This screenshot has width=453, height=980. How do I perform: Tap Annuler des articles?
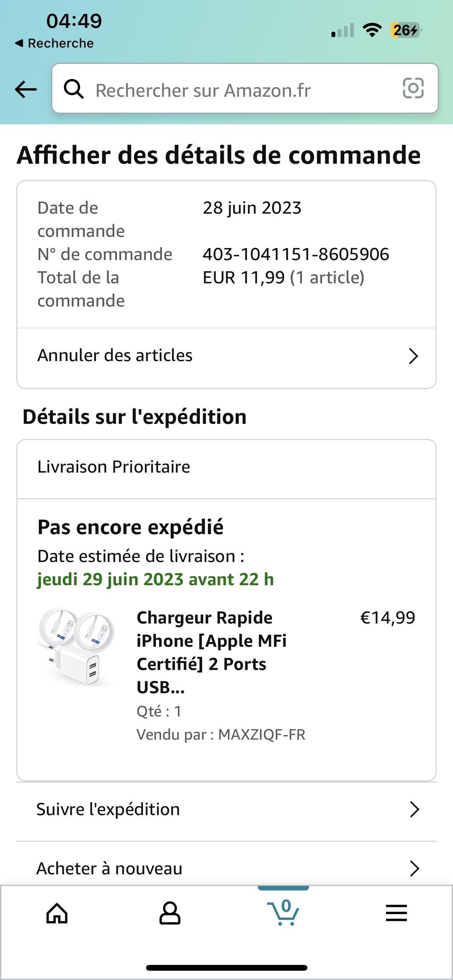115,355
